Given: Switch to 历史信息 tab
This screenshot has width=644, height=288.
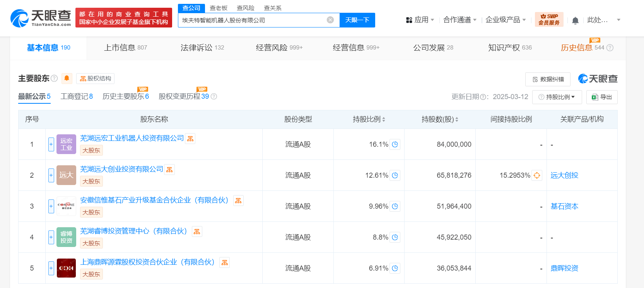Looking at the screenshot, I should (582, 48).
